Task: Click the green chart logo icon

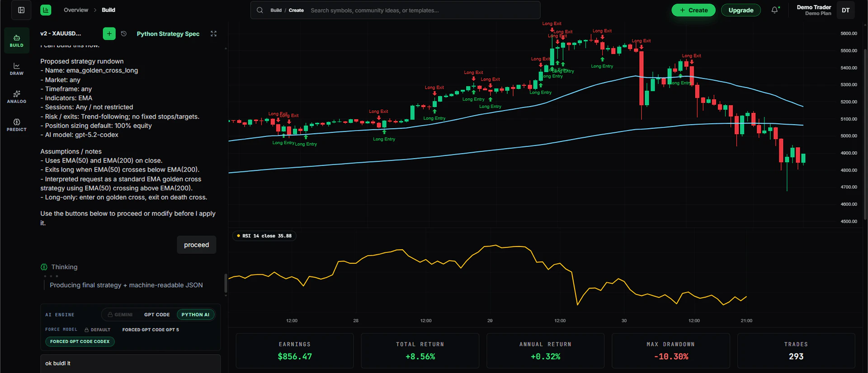Action: 46,10
